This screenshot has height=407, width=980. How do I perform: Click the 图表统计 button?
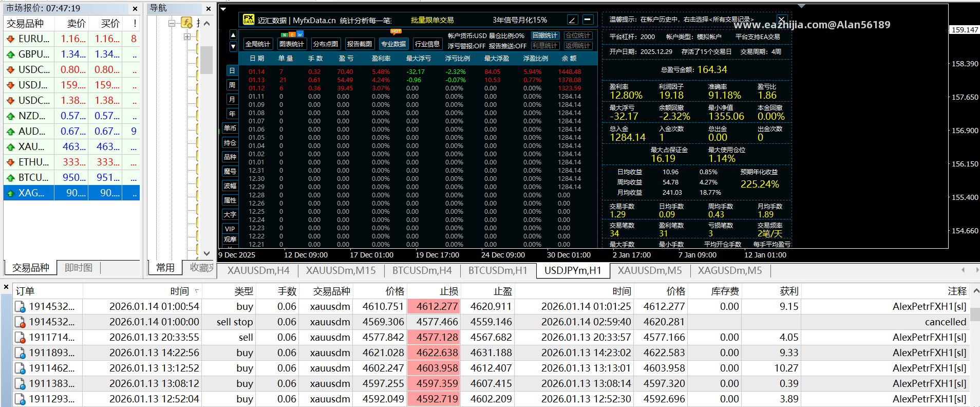[x=292, y=44]
